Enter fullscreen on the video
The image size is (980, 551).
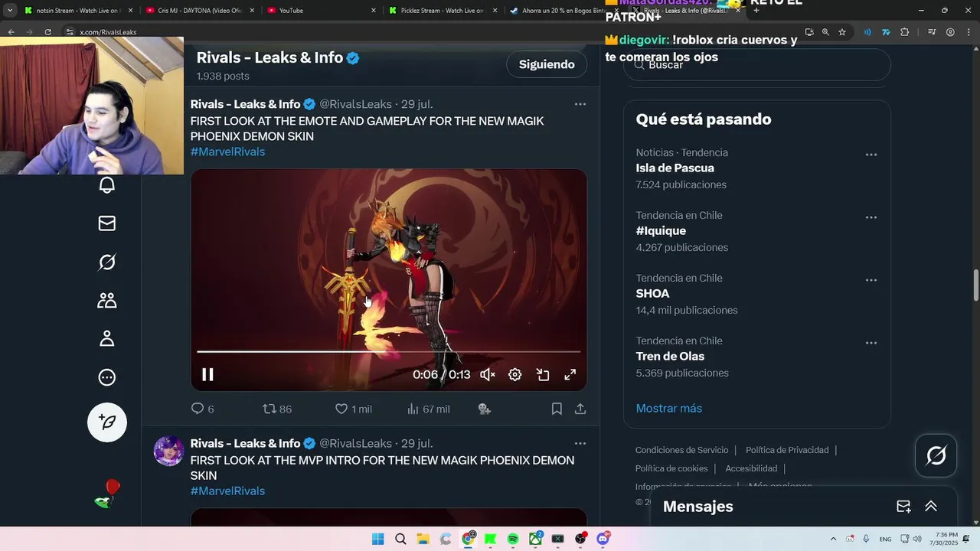pyautogui.click(x=570, y=374)
